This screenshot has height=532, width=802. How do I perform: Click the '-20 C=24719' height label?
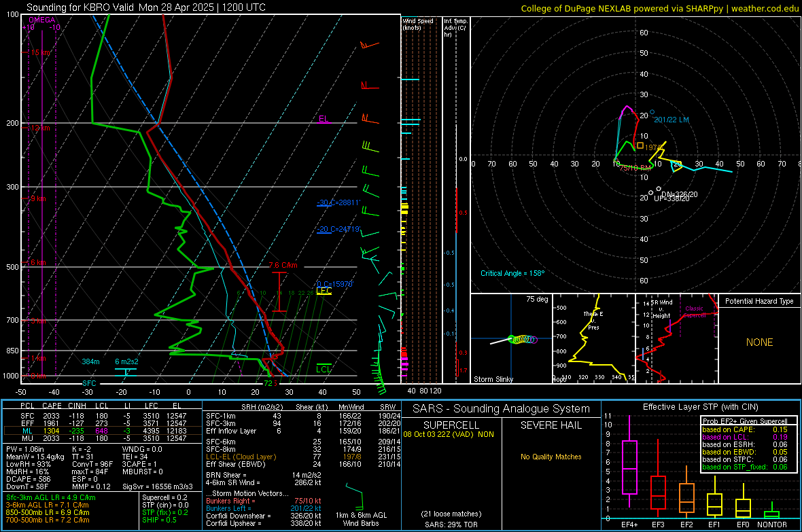point(338,229)
